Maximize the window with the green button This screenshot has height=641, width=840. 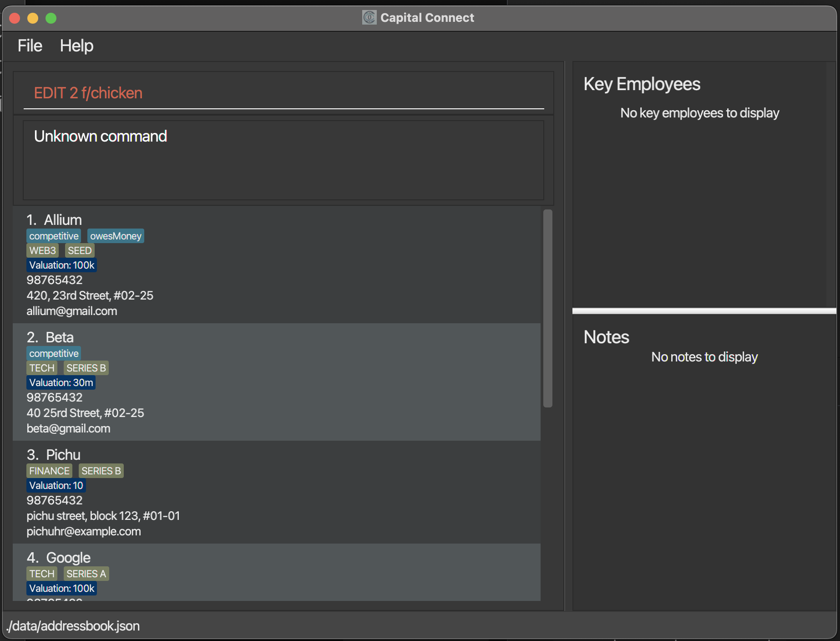(51, 18)
